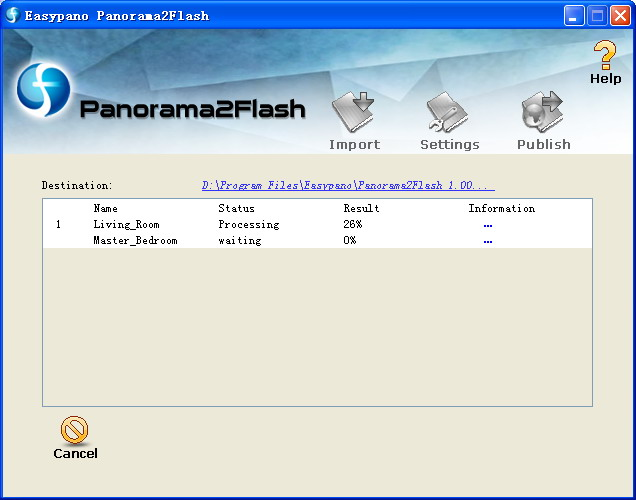Click the Information column header

(x=502, y=208)
